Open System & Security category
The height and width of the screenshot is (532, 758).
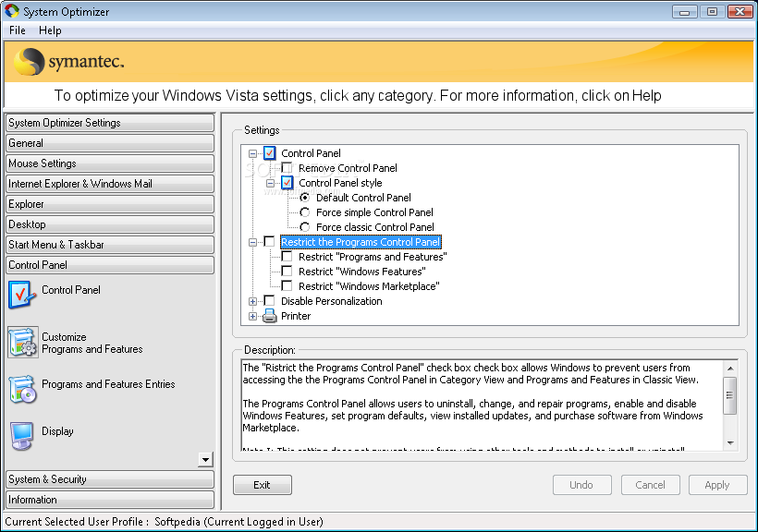coord(110,479)
